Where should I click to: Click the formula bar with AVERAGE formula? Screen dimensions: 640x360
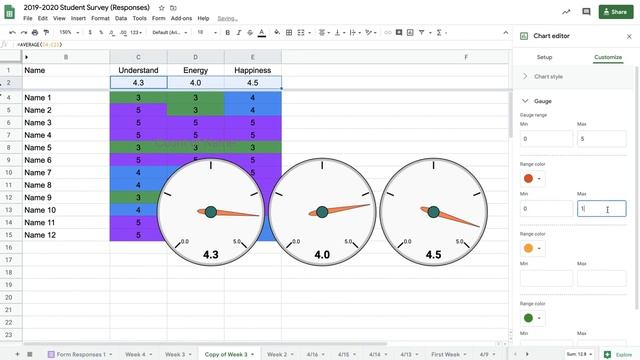click(261, 44)
